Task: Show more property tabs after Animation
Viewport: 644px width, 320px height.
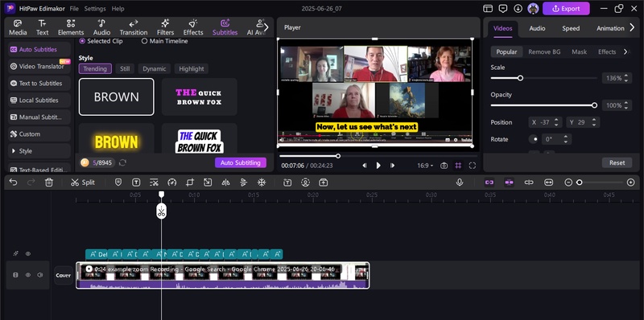Action: pos(632,28)
